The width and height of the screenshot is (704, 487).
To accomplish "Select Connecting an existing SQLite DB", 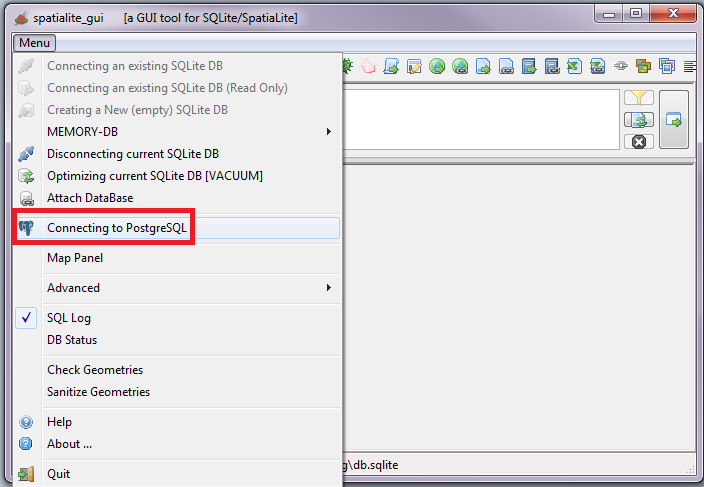I will [177, 66].
